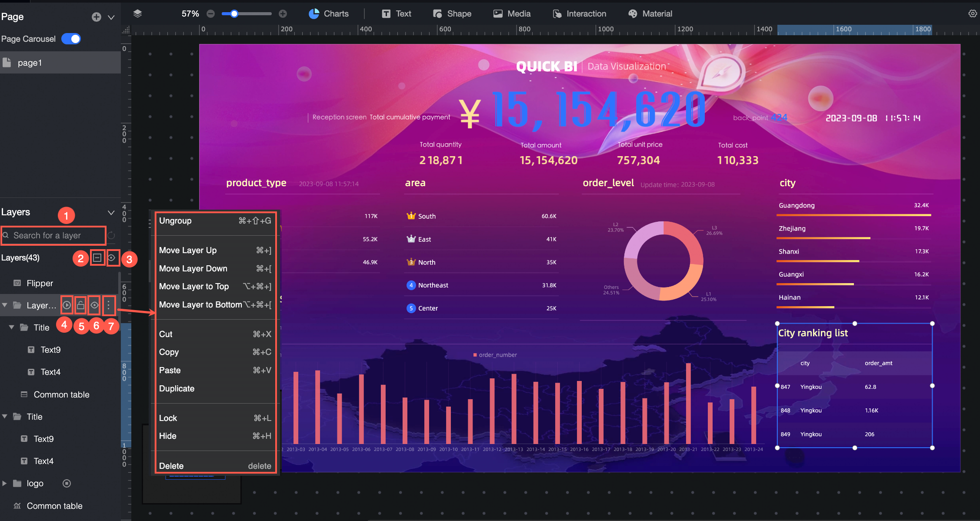Viewport: 980px width, 521px height.
Task: Toggle the eye visibility on Layer group
Action: pos(94,305)
